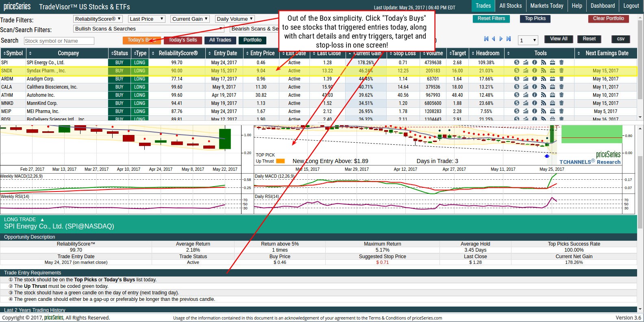Expand Bearish Scans & Searches dropdown

(x=255, y=28)
